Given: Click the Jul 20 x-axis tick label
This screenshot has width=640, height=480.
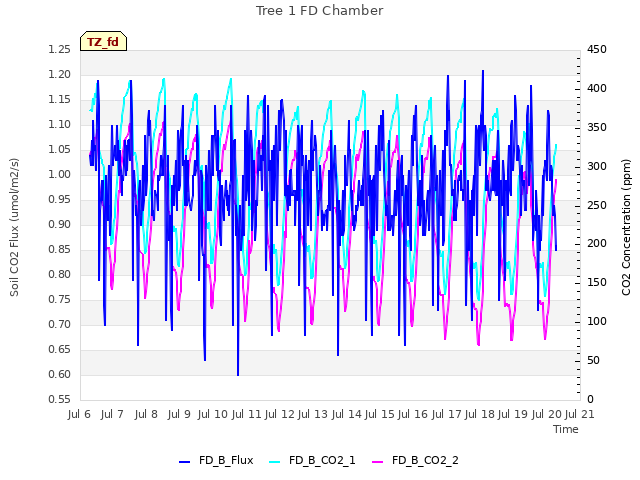Looking at the screenshot, I should click(x=547, y=414).
